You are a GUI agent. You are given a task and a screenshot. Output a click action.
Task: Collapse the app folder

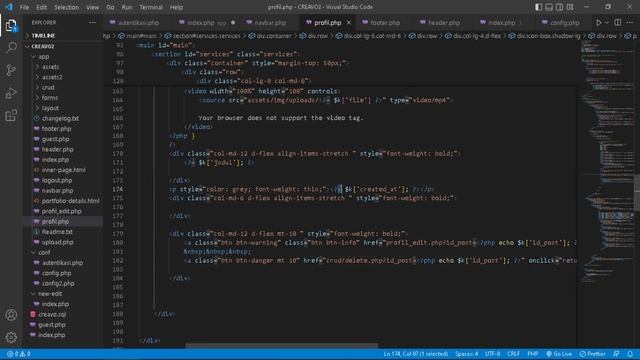[x=43, y=57]
